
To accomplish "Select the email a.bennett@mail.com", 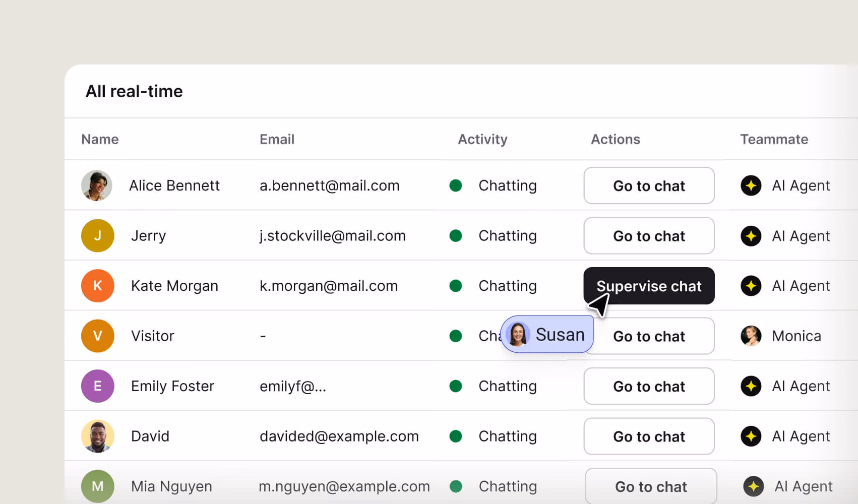I will click(329, 185).
